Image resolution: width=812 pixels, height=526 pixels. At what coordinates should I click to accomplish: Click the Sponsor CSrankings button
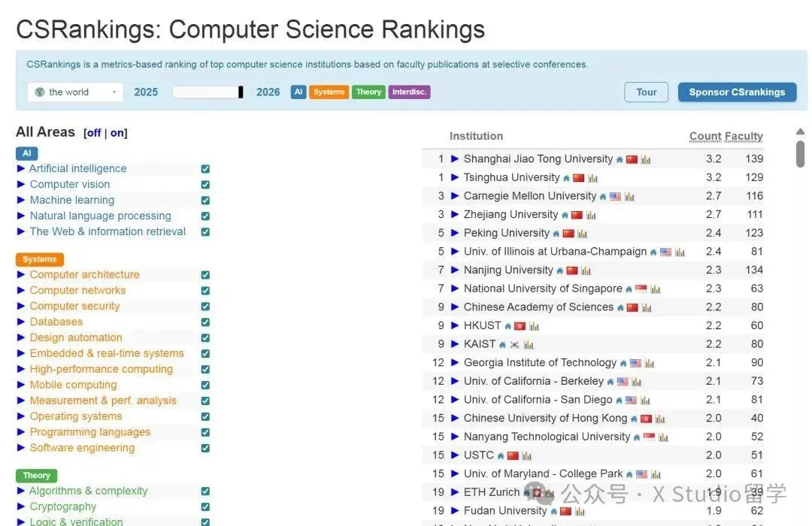tap(737, 92)
